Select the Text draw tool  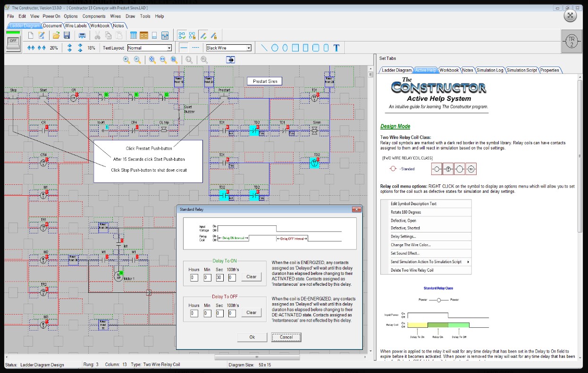coord(336,48)
